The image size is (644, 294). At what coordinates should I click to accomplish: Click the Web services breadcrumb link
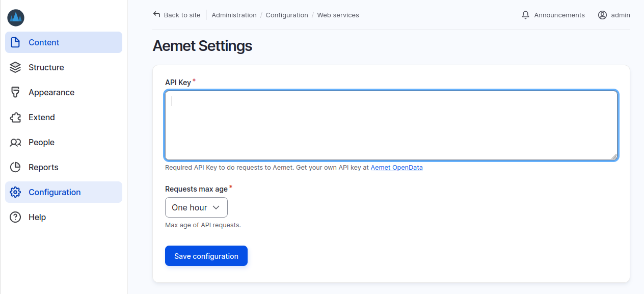338,15
